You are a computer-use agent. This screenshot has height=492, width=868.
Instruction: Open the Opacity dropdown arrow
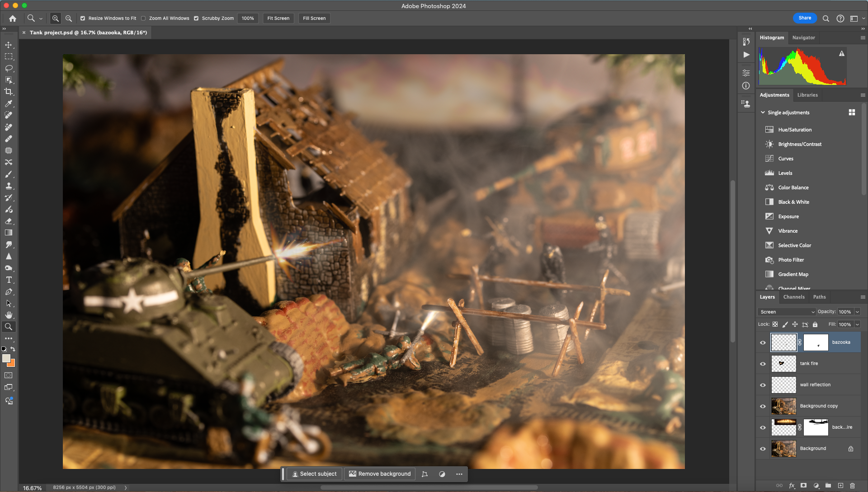tap(857, 312)
